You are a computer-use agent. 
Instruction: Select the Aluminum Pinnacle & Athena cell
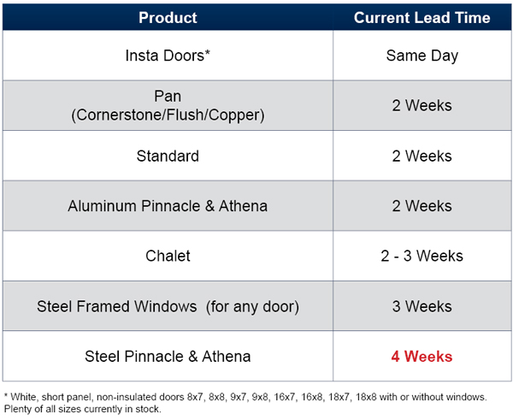pyautogui.click(x=168, y=206)
